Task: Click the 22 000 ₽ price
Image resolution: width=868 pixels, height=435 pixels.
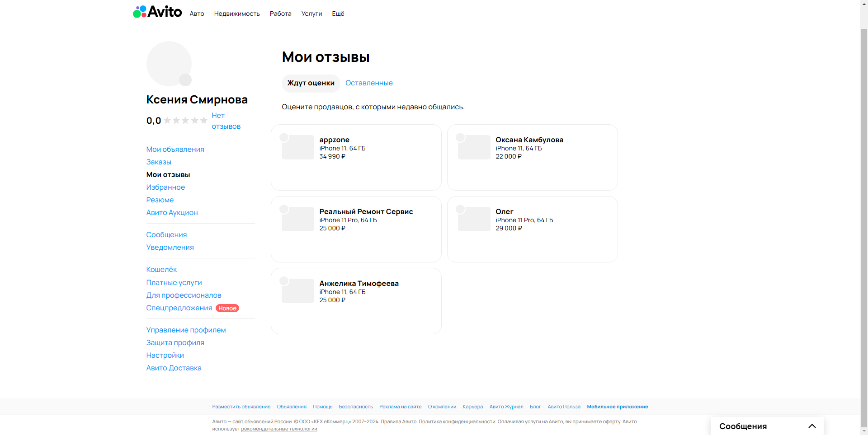Action: 509,156
